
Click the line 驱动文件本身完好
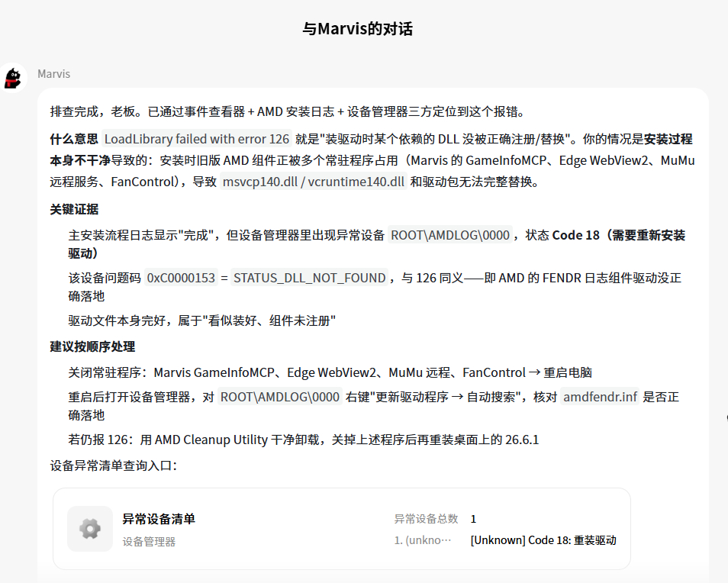(x=202, y=320)
